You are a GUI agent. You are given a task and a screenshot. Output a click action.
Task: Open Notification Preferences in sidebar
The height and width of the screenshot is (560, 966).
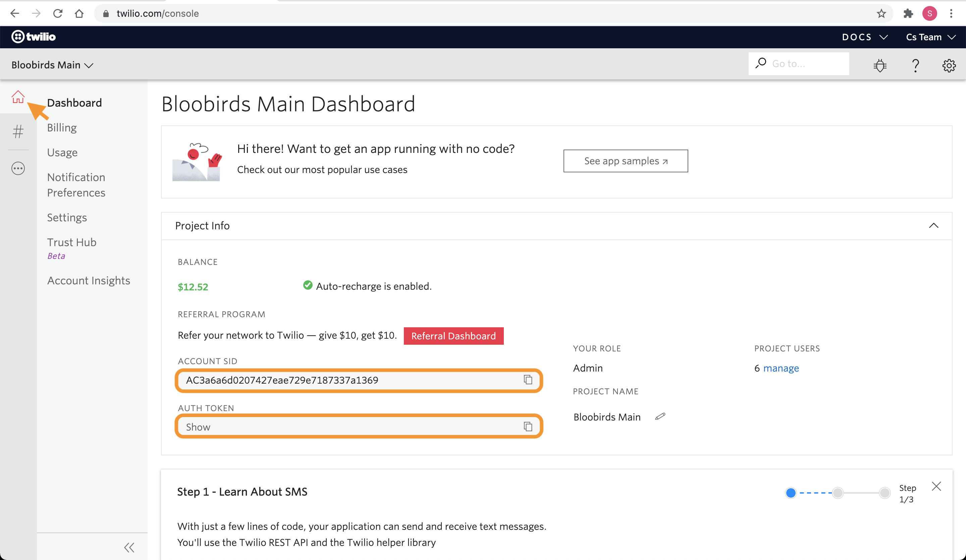pyautogui.click(x=76, y=185)
